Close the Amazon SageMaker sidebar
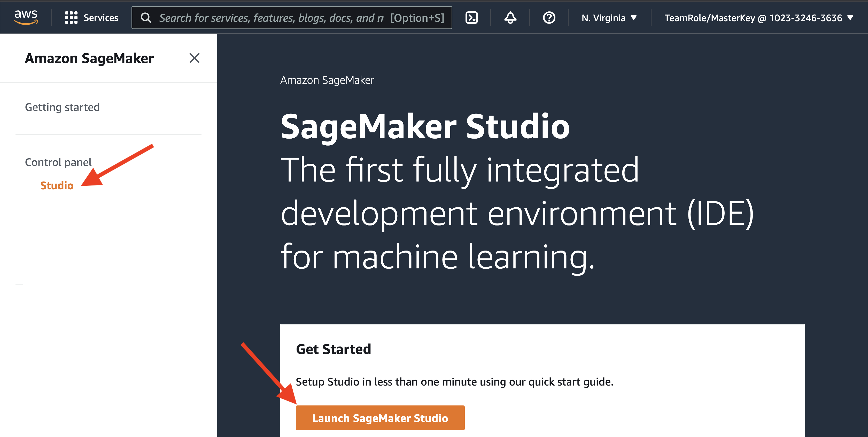 tap(195, 58)
